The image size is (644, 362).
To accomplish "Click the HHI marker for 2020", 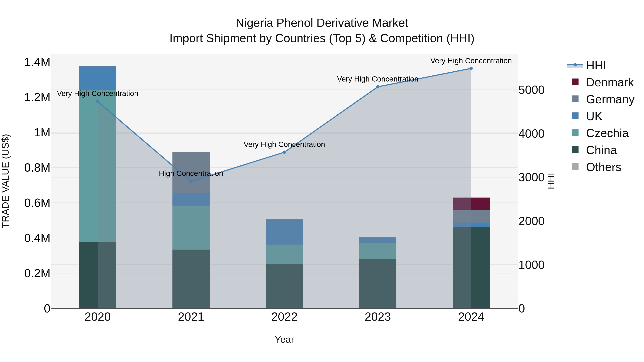I will 98,102.
